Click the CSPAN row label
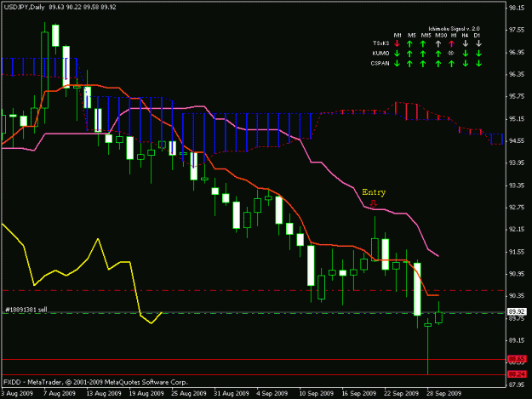Viewport: 532px width, 399px height. click(x=380, y=63)
